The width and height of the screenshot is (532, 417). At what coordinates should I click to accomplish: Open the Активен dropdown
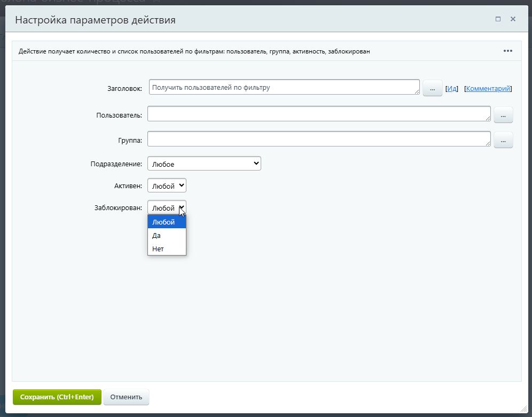pos(167,186)
